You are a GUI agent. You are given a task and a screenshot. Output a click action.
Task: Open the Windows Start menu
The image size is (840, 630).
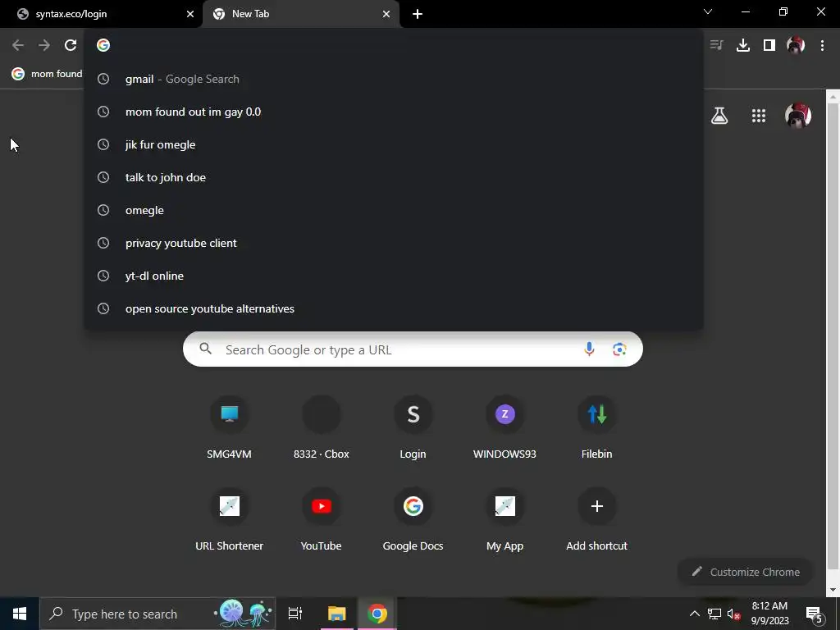20,614
